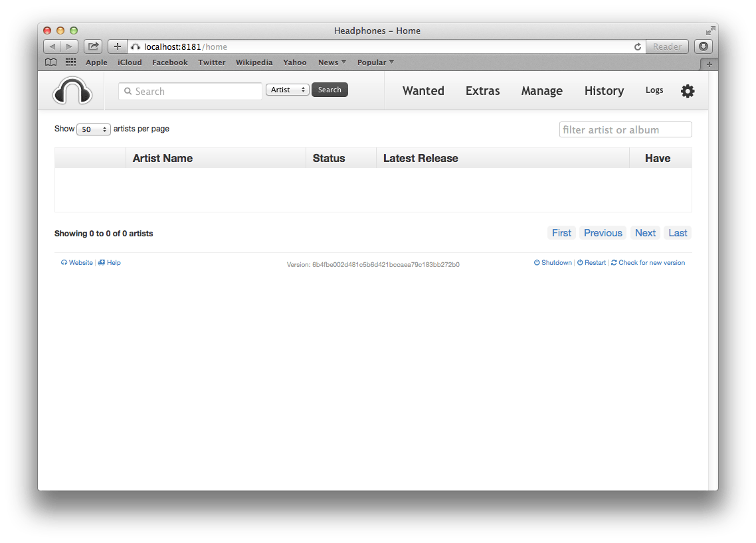
Task: Open the bookmarks book icon
Action: (50, 62)
